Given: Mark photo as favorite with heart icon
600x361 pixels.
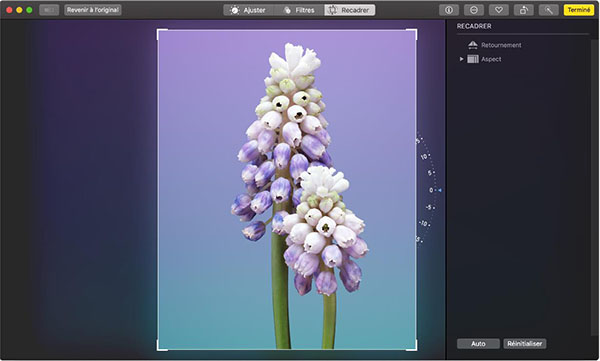Looking at the screenshot, I should (499, 10).
